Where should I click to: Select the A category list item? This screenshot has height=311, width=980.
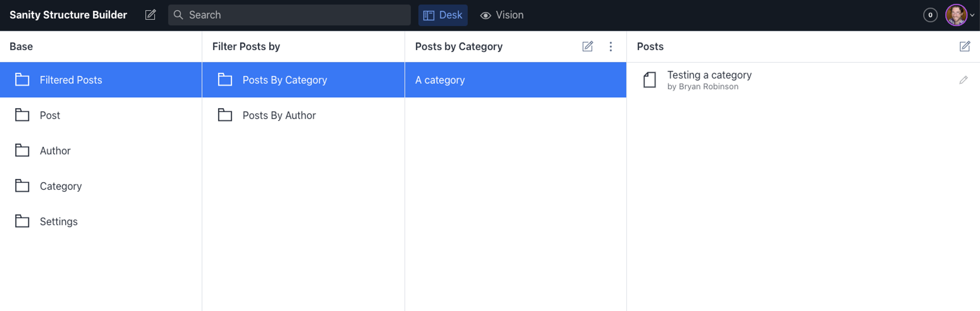point(440,80)
